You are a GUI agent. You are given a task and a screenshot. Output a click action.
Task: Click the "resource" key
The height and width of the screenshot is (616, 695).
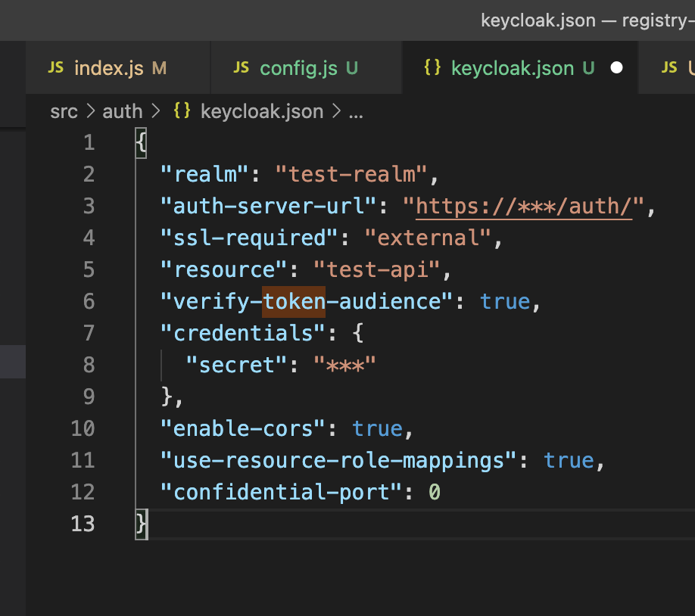click(224, 270)
